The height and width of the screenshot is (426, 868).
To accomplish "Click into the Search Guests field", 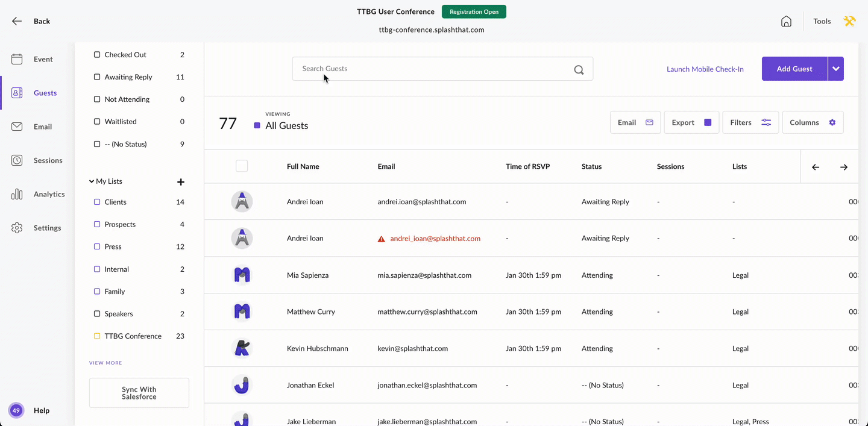I will click(x=442, y=69).
